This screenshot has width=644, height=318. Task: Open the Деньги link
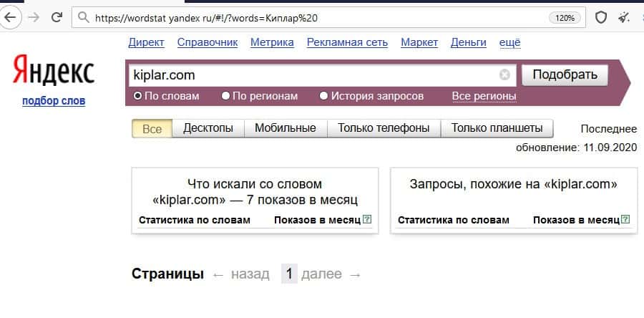(x=469, y=42)
